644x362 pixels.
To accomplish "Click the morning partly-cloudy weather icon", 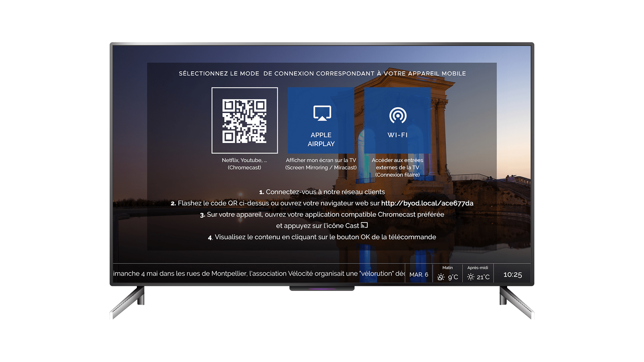I will (x=441, y=277).
